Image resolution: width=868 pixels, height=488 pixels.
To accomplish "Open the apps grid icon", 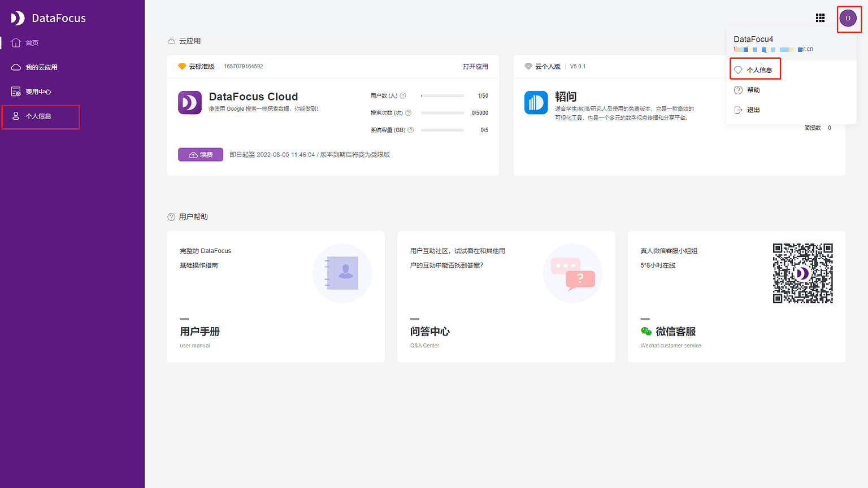I will click(x=820, y=18).
